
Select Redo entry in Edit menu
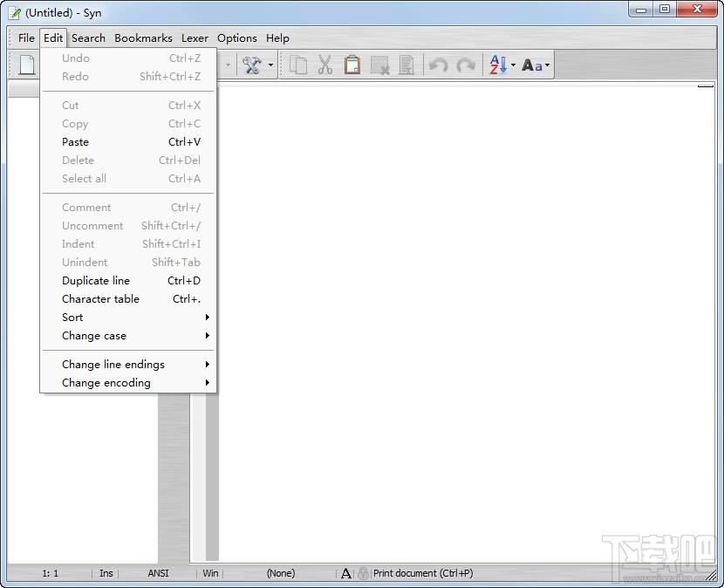(x=128, y=76)
